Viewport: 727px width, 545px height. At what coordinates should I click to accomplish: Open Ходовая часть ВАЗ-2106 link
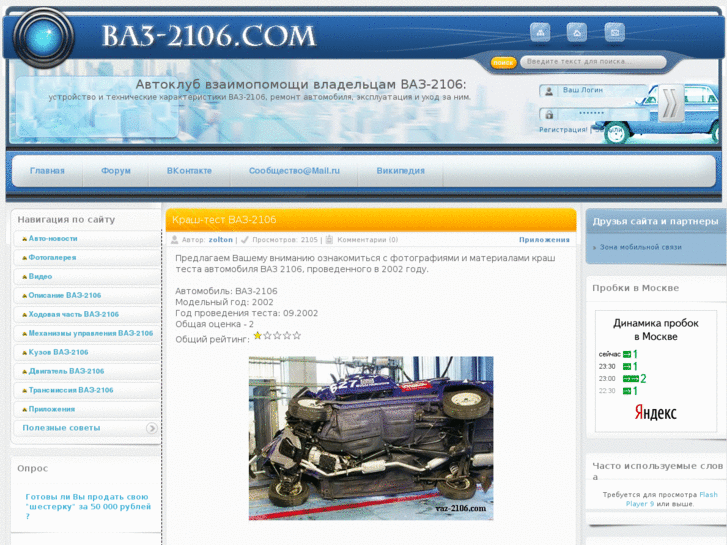pyautogui.click(x=74, y=314)
